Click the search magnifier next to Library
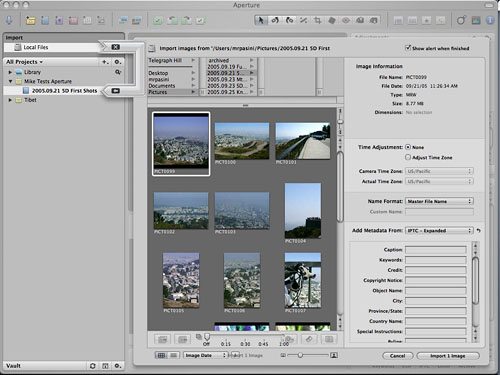 (118, 72)
